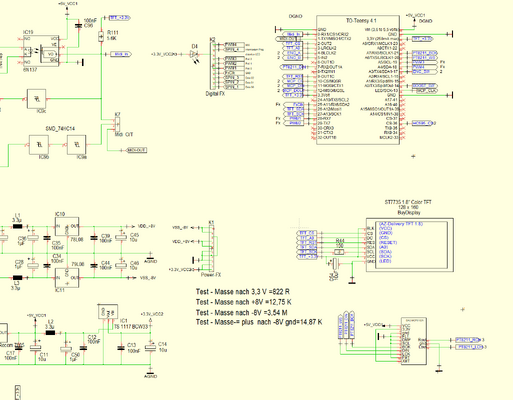Screen dimensions: 513x400
Task: Select Schmitt inverter gate IC9c
Action: pos(36,99)
